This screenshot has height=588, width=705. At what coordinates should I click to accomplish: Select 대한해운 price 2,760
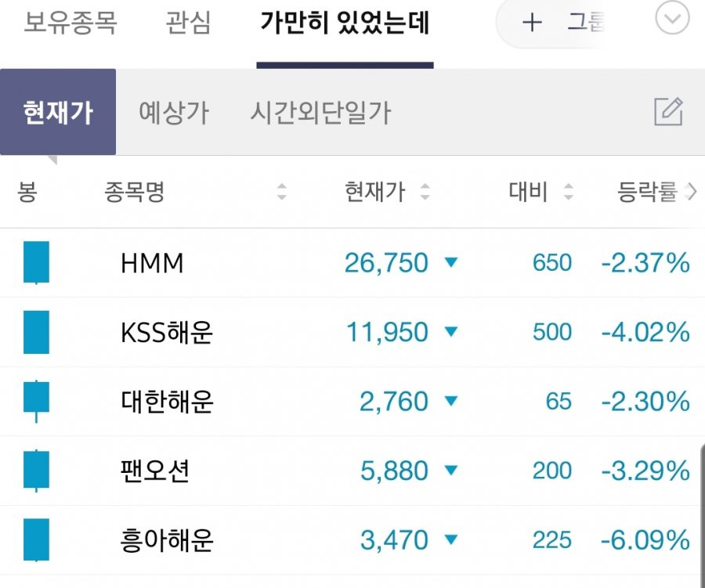(x=394, y=402)
